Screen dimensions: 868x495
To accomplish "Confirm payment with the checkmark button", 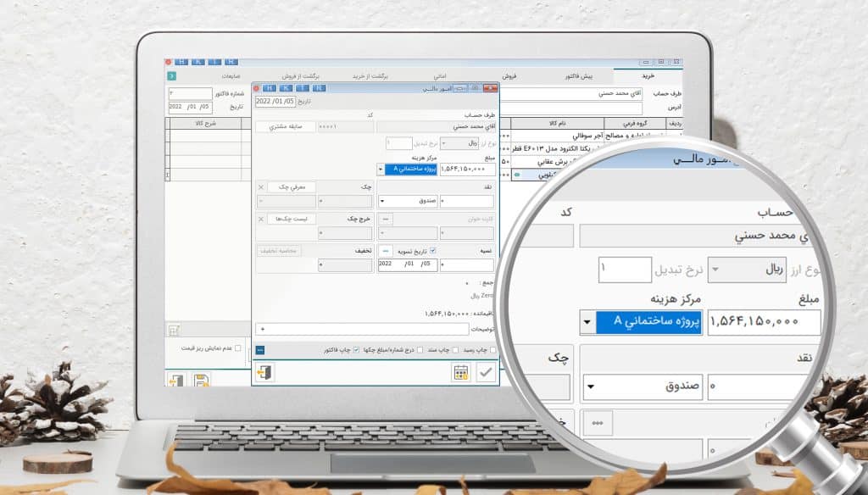I will pos(486,373).
